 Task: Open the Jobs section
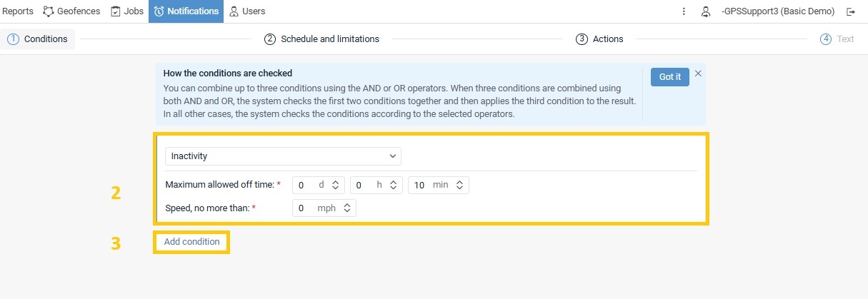coord(127,11)
